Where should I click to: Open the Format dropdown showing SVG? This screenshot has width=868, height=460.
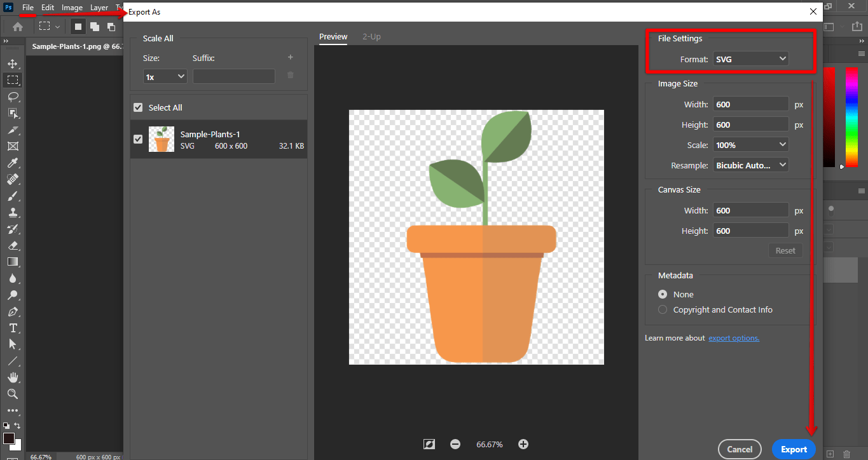(x=750, y=58)
